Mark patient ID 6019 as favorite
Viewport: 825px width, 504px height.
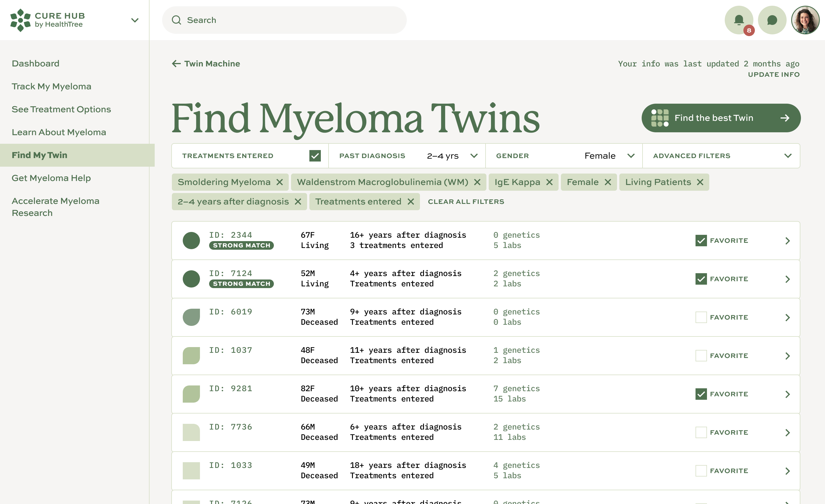pyautogui.click(x=701, y=317)
